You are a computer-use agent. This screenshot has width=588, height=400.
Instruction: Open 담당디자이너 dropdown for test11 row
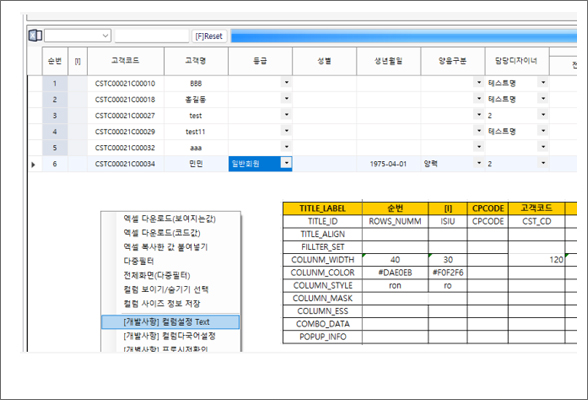543,131
